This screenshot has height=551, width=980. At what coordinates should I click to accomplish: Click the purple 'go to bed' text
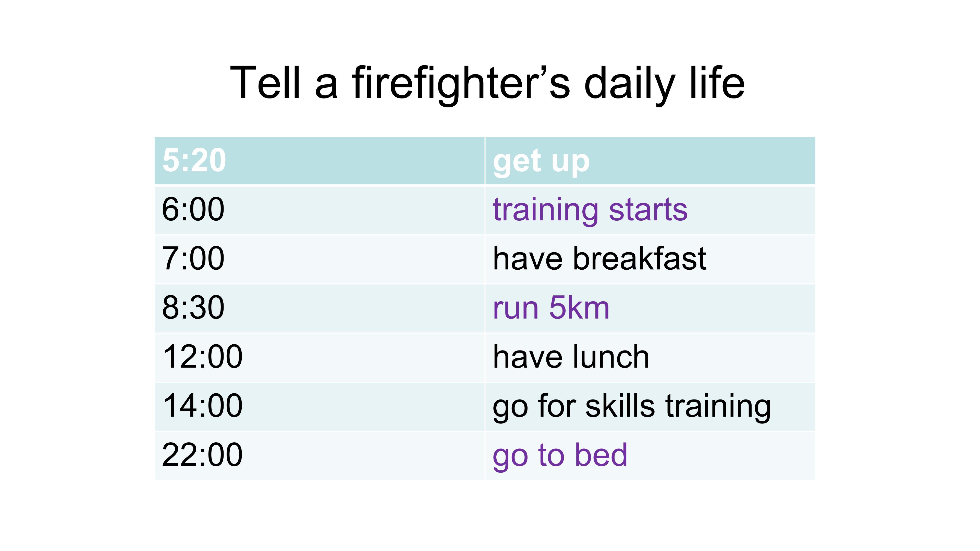pyautogui.click(x=560, y=455)
